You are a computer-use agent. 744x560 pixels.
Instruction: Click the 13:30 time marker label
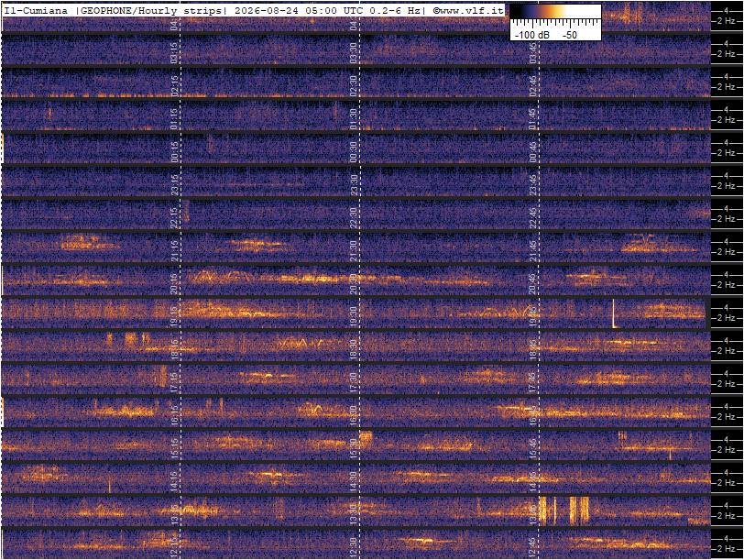click(354, 514)
